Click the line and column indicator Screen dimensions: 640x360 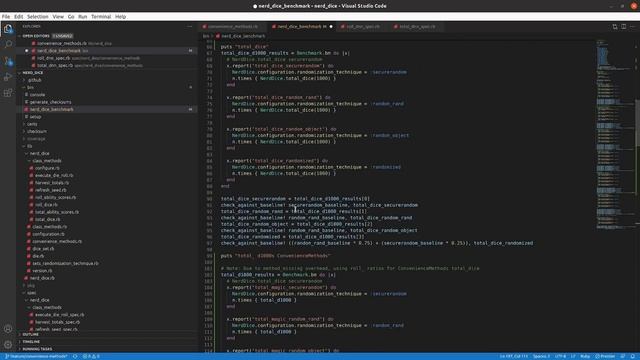point(513,356)
